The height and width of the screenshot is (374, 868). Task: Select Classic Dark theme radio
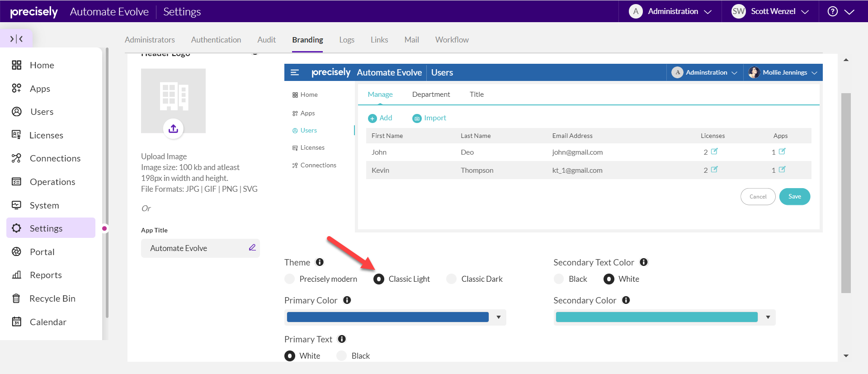[452, 279]
